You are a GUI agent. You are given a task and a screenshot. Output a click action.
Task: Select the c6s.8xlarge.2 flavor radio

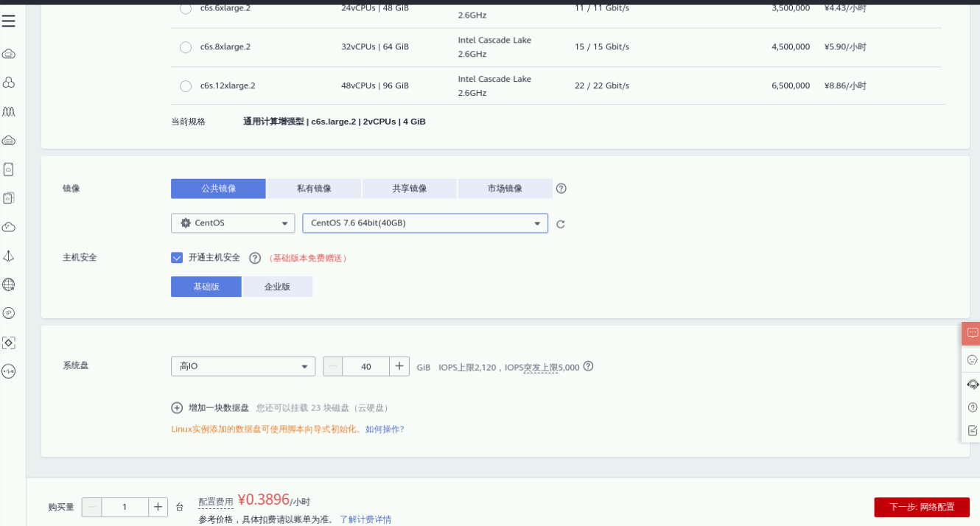(186, 47)
